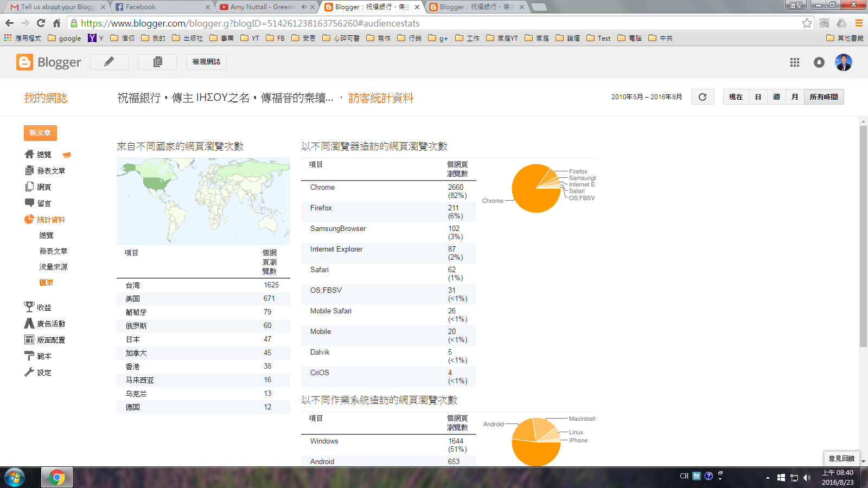Click the 版面配置 layout icon
Screen dimensions: 868x488
click(29, 339)
